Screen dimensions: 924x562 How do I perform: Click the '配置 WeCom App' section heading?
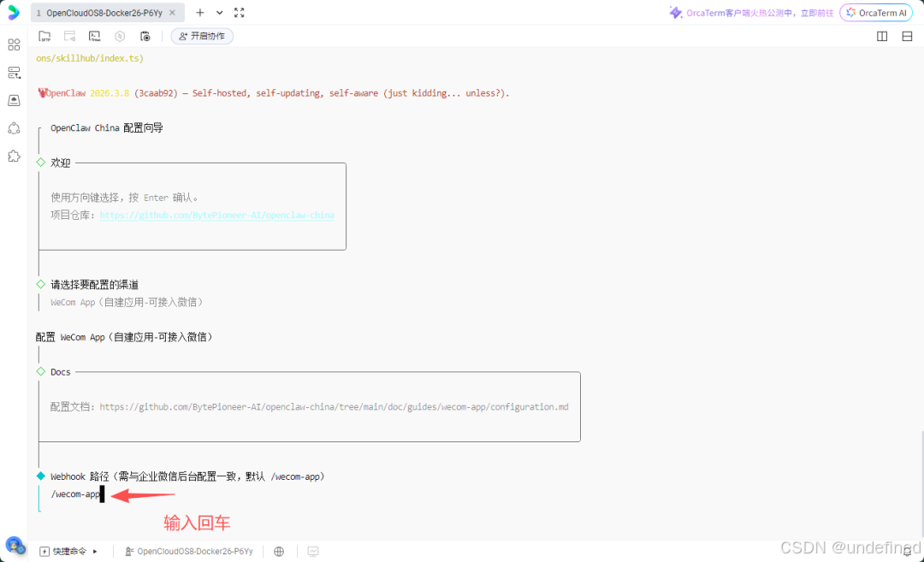(x=124, y=337)
